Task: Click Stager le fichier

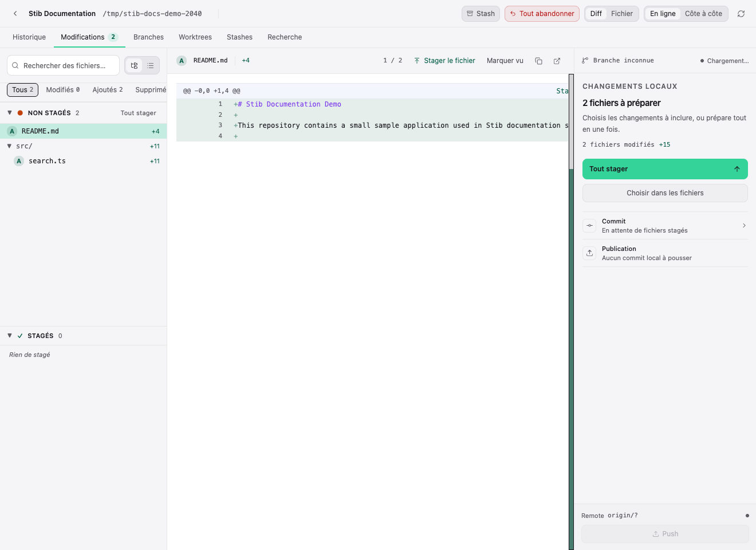Action: [444, 61]
